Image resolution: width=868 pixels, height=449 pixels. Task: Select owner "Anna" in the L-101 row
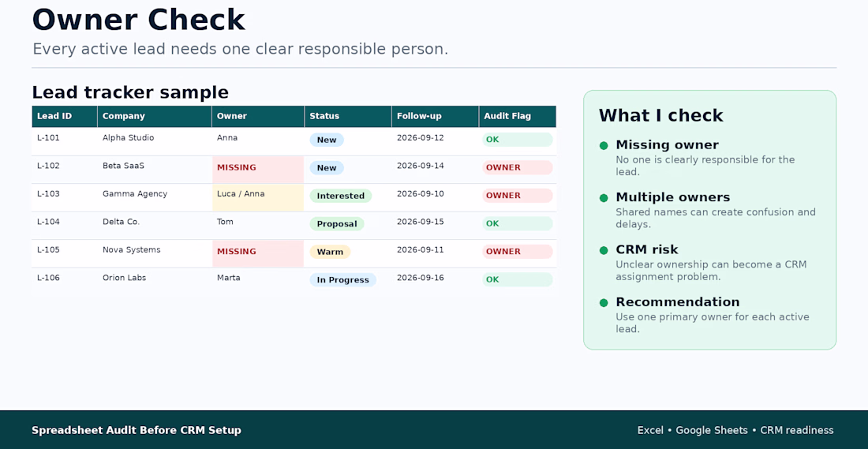[x=227, y=138]
